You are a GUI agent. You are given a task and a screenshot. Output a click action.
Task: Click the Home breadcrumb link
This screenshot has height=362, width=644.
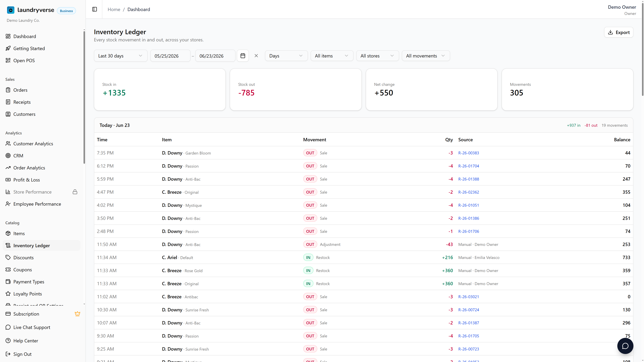[114, 9]
